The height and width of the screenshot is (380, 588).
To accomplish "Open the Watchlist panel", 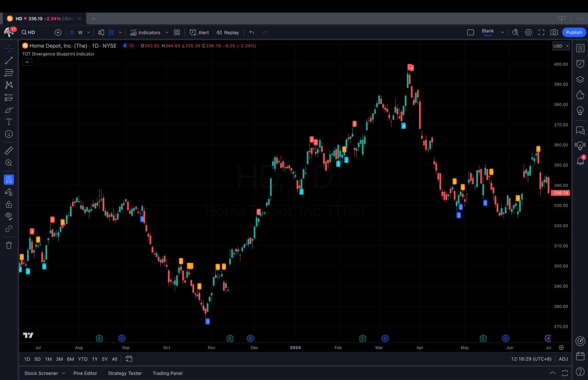I will pos(580,48).
